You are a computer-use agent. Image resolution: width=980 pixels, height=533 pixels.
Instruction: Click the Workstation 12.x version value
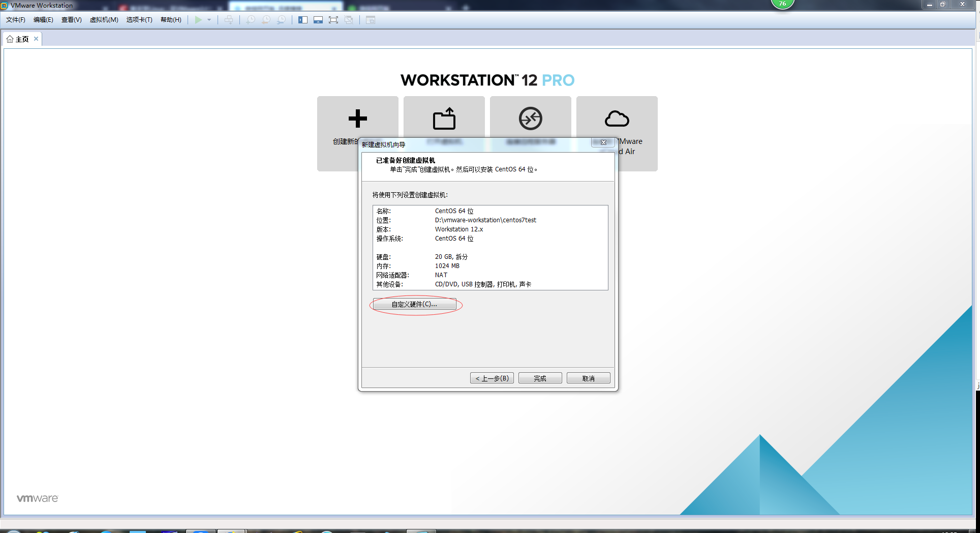tap(459, 229)
